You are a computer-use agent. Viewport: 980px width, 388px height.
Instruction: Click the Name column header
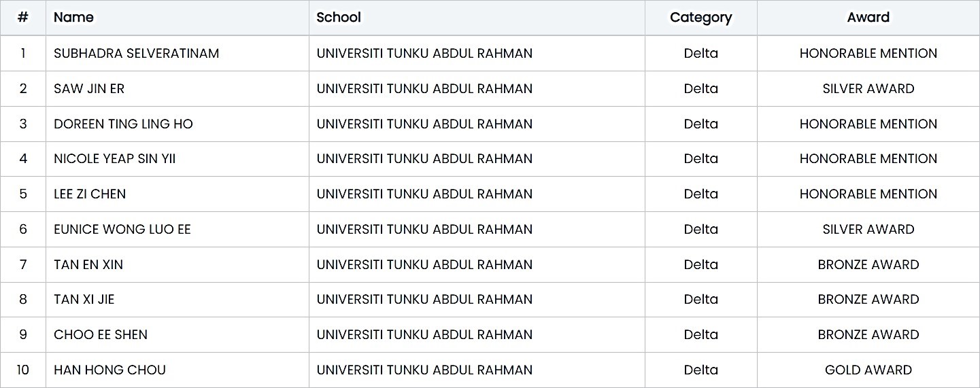click(73, 18)
